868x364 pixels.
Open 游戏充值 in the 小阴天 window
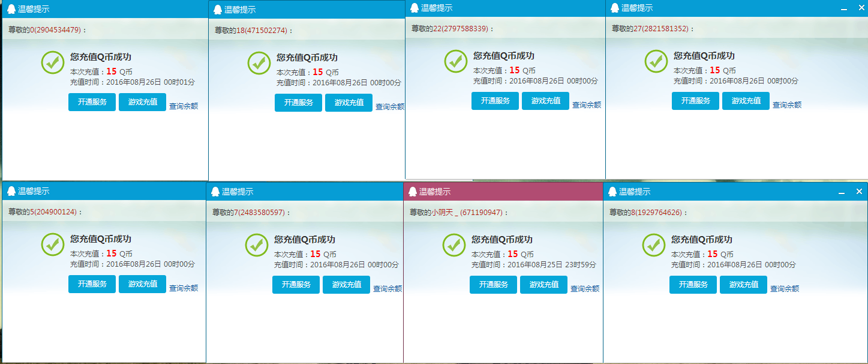(x=543, y=285)
